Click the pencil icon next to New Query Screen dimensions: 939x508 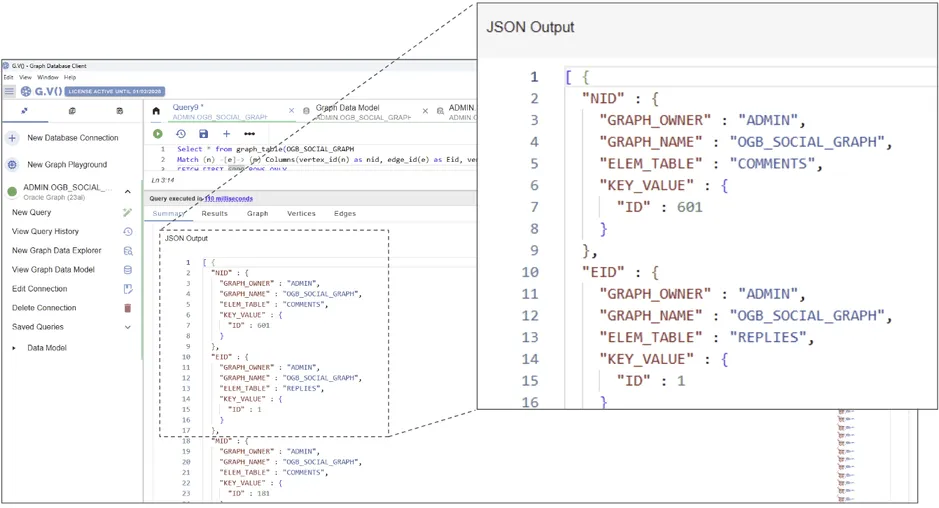(128, 212)
